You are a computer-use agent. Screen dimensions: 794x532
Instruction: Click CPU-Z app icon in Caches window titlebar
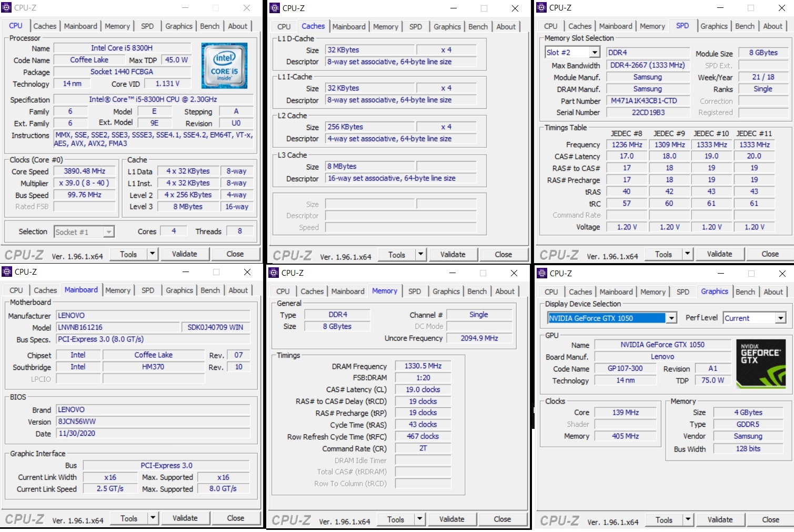pos(275,8)
